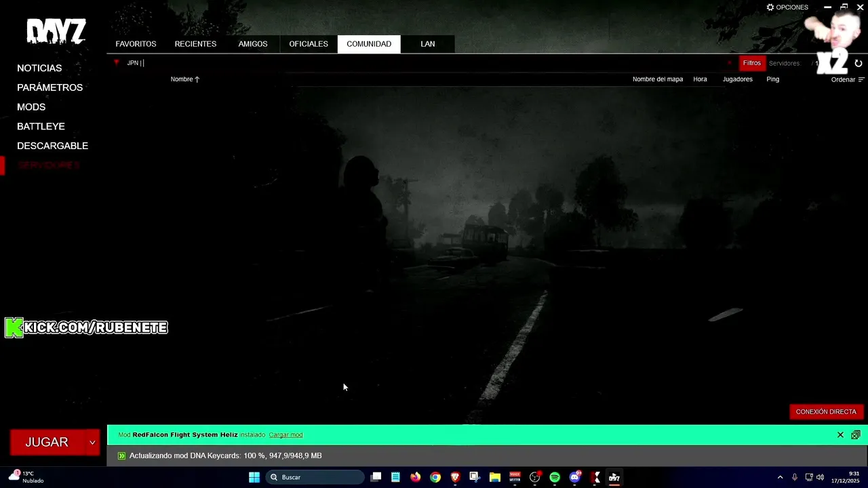Viewport: 868px width, 488px height.
Task: Open Snipping Tool from the taskbar
Action: pos(475,477)
